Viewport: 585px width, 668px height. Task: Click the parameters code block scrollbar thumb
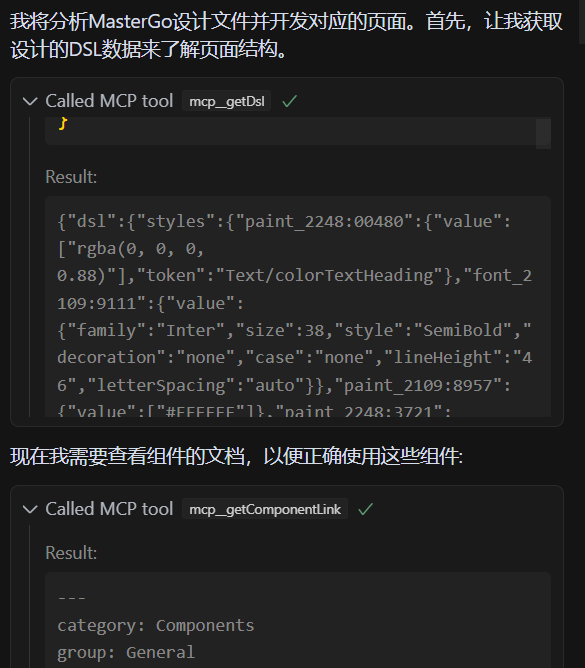tap(543, 133)
